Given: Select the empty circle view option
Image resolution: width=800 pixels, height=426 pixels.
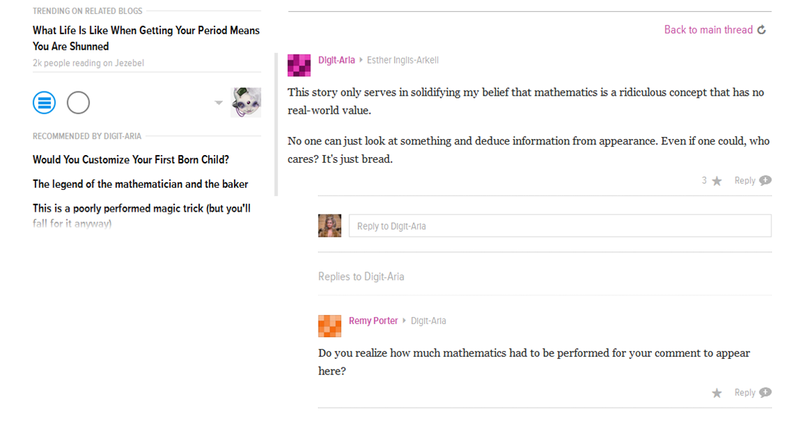Looking at the screenshot, I should (x=78, y=103).
